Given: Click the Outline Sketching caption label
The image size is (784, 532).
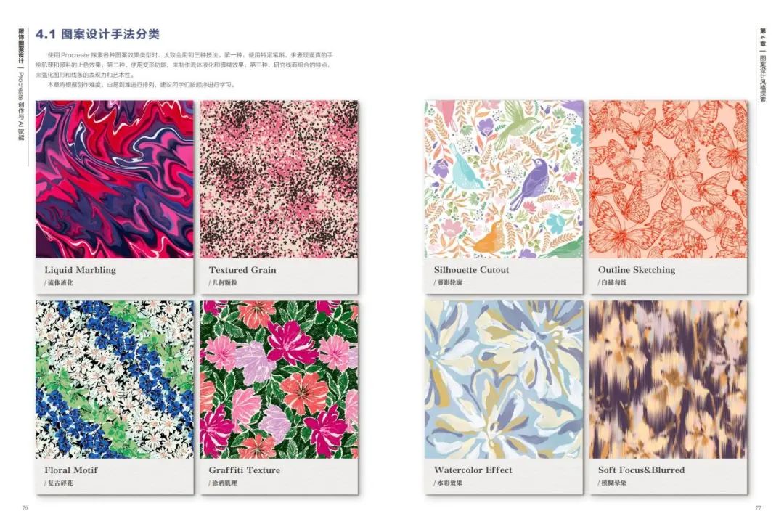Looking at the screenshot, I should click(x=637, y=270).
